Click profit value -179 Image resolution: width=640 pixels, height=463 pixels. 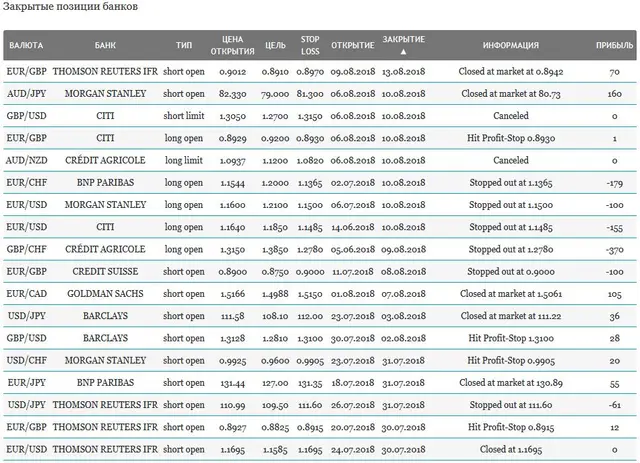pos(614,183)
